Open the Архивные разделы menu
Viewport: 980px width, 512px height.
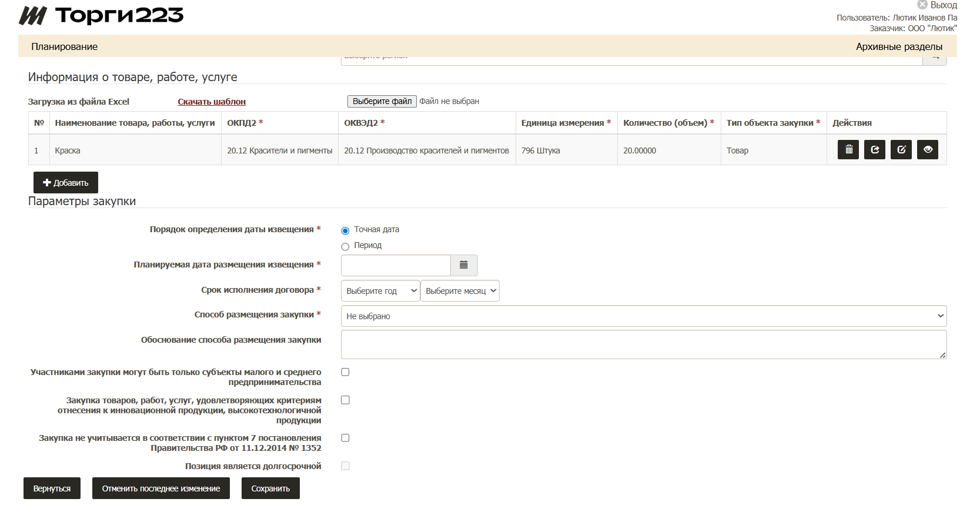click(x=899, y=46)
